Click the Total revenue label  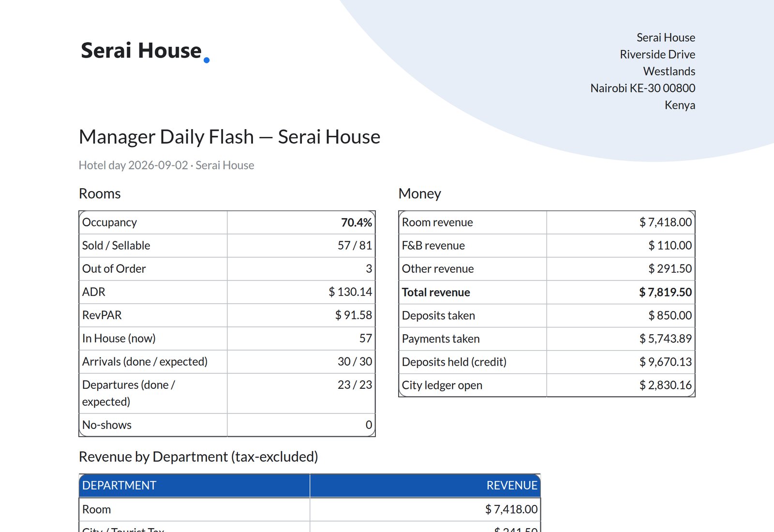click(436, 293)
